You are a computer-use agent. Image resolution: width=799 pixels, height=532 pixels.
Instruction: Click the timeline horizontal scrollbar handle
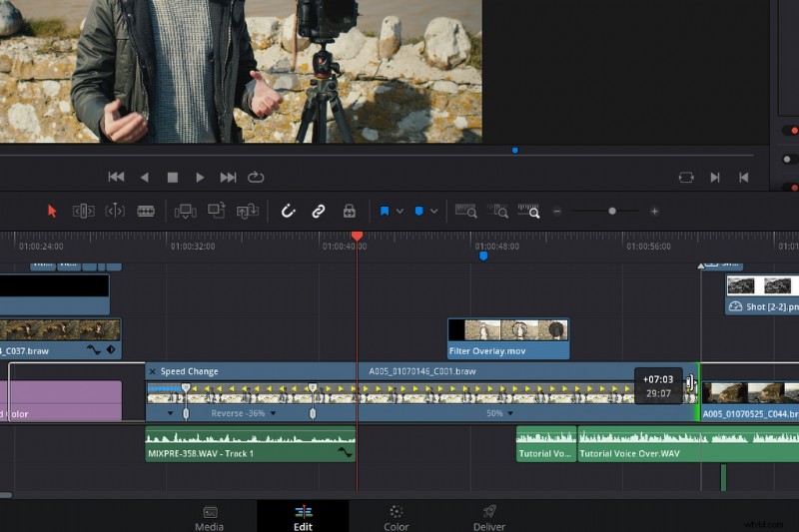[6, 495]
